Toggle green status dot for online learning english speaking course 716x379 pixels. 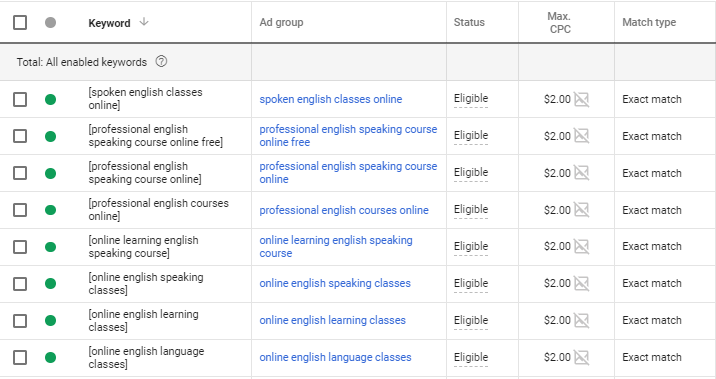point(51,247)
